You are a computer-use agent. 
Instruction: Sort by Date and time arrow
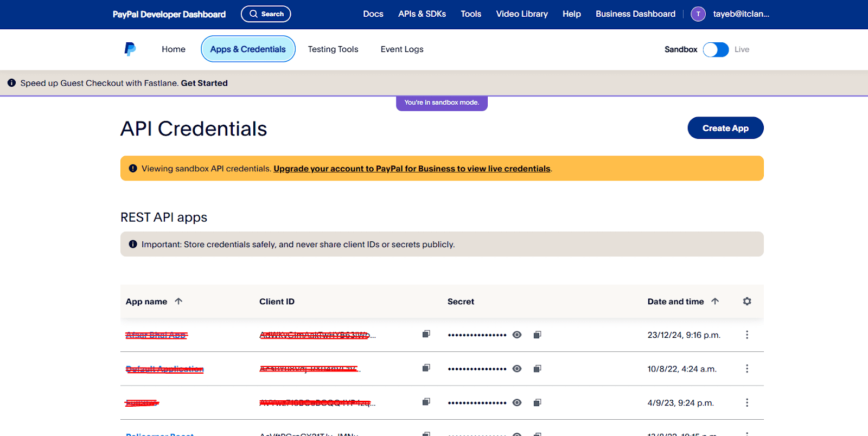[715, 301]
